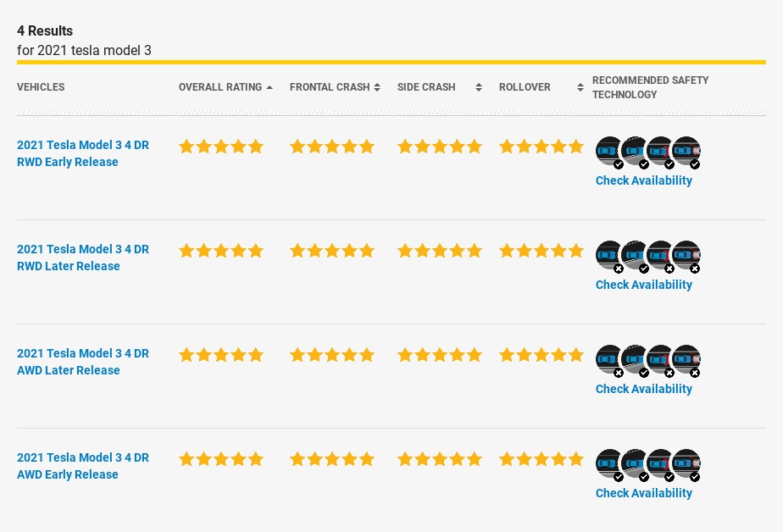Click forward collision warning icon for RWD Later Release
This screenshot has height=532, width=783.
coord(608,255)
